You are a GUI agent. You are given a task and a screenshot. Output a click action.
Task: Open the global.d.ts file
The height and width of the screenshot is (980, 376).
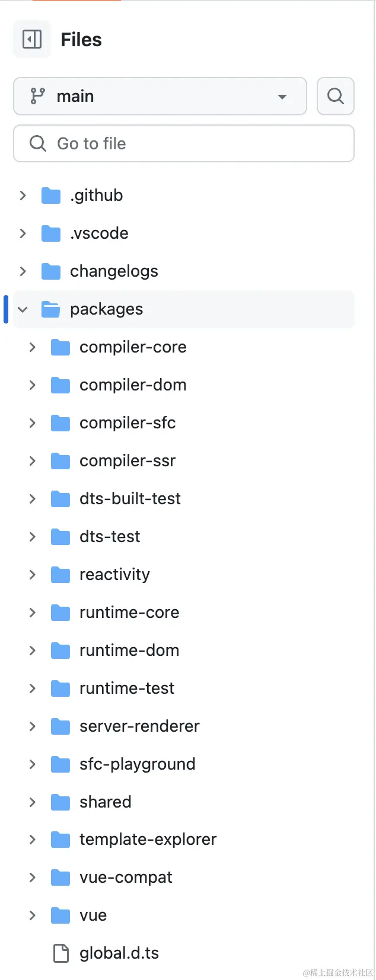point(119,953)
